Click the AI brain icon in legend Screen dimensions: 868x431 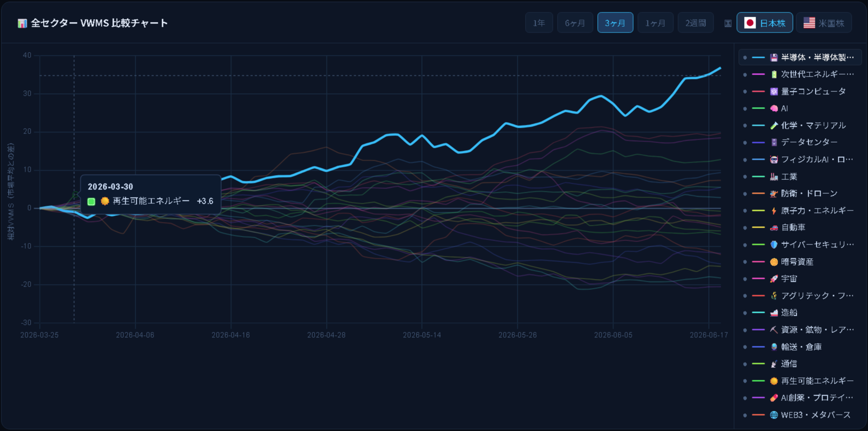click(774, 109)
